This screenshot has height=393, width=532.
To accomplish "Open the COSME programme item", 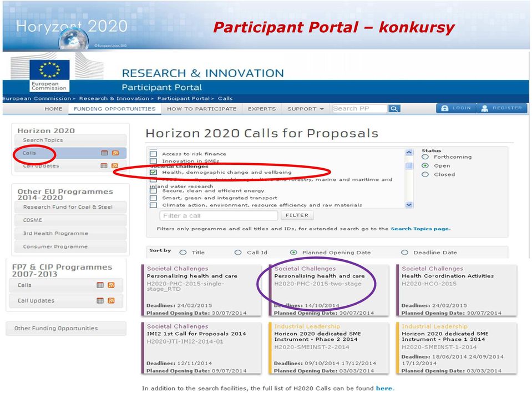I will click(70, 220).
